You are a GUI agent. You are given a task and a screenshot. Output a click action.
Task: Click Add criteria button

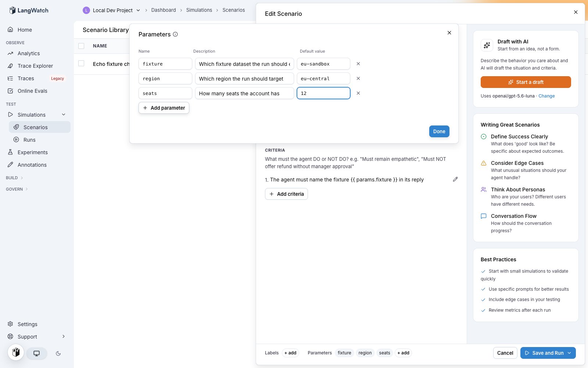[x=286, y=194]
